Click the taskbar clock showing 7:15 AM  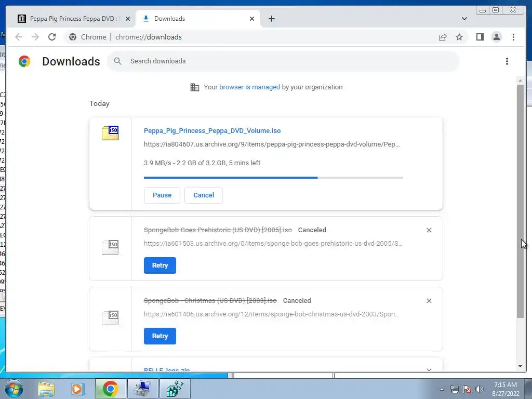pos(506,389)
